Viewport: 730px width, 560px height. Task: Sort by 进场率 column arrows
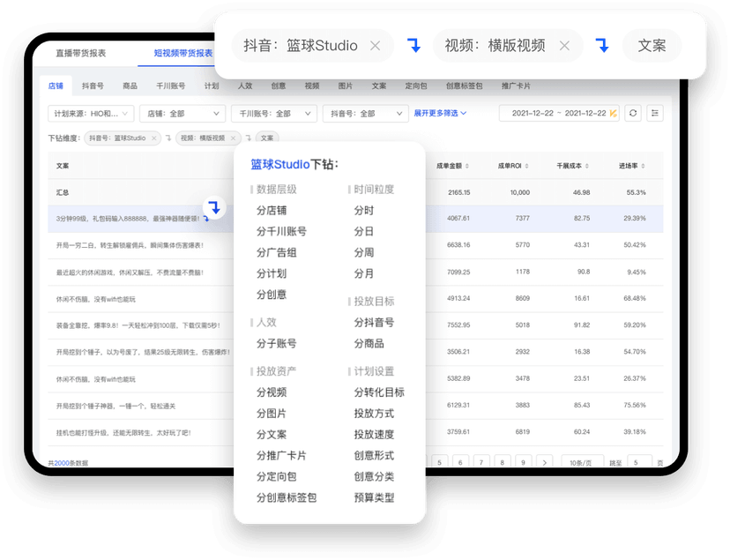tap(643, 166)
